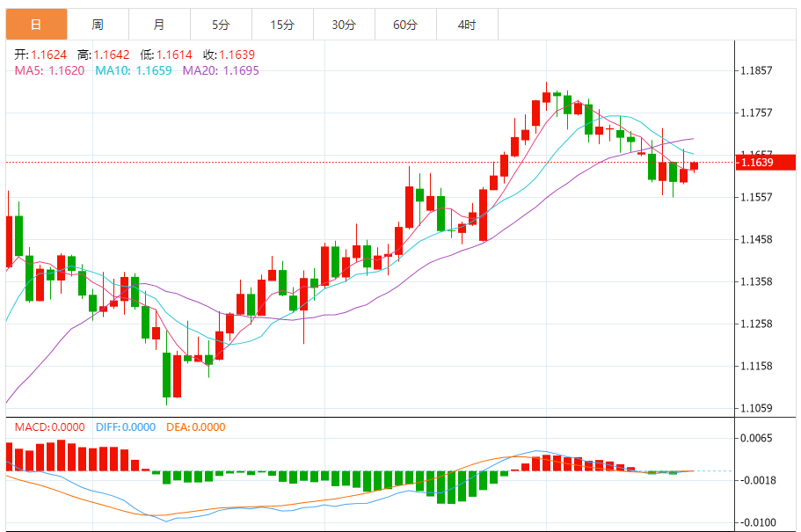Click the 1.1458 price axis label
This screenshot has width=801, height=532.
[x=756, y=239]
